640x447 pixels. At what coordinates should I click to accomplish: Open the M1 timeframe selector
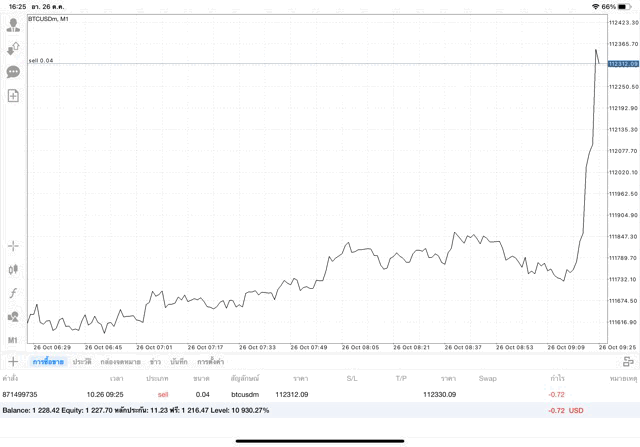[x=13, y=340]
